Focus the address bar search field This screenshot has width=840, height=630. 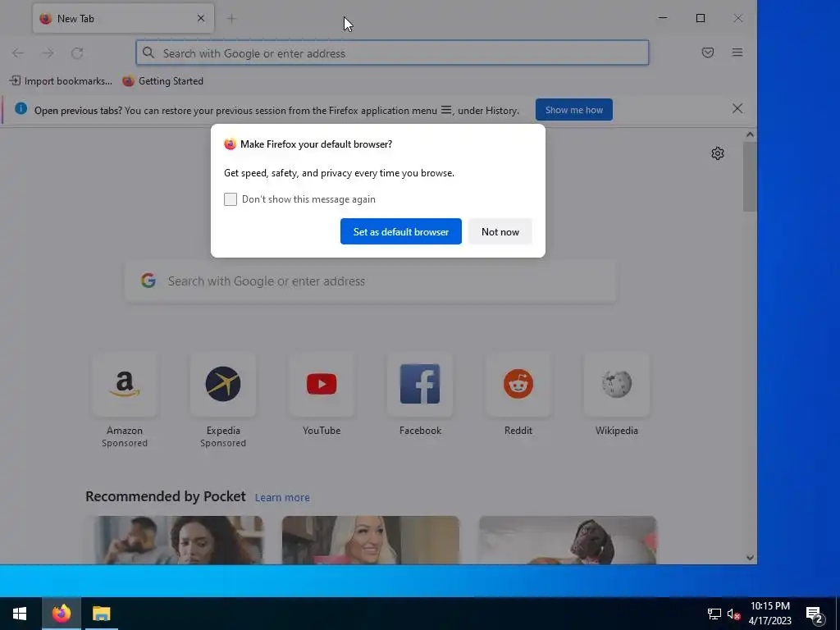392,53
